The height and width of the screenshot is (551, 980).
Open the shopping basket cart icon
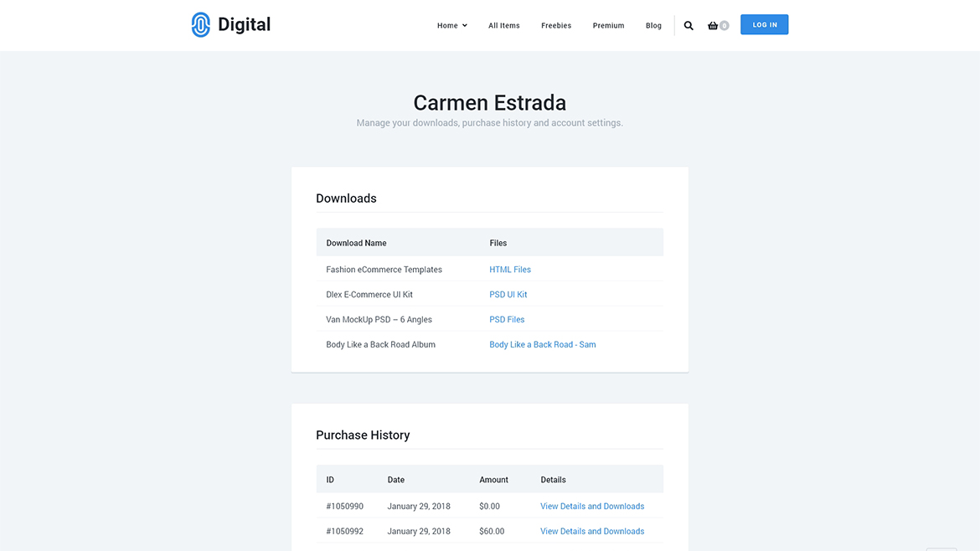click(713, 26)
